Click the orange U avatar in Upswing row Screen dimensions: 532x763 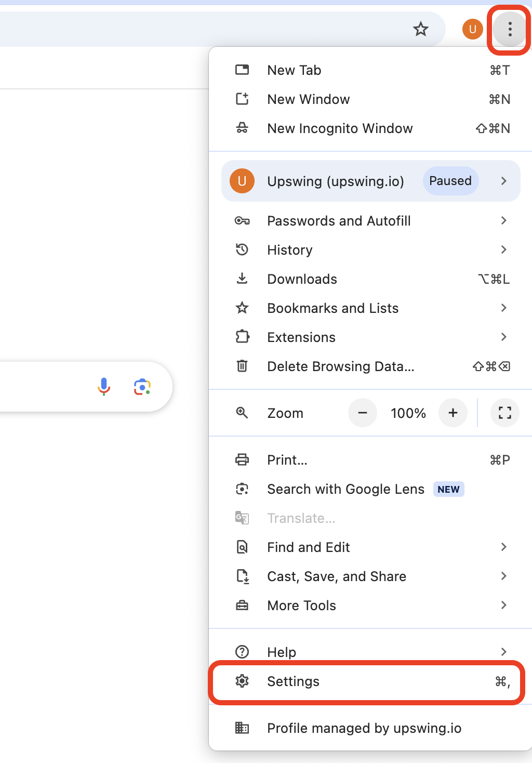[x=242, y=181]
